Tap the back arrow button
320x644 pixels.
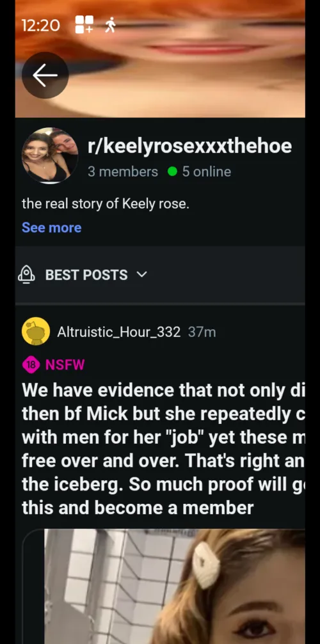[45, 75]
